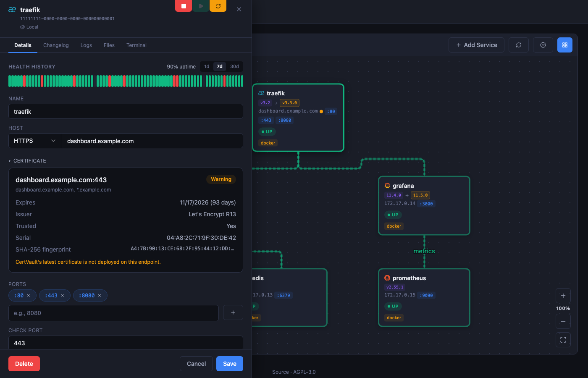Image resolution: width=588 pixels, height=378 pixels.
Task: Click the Source link in the footer
Action: coord(281,372)
